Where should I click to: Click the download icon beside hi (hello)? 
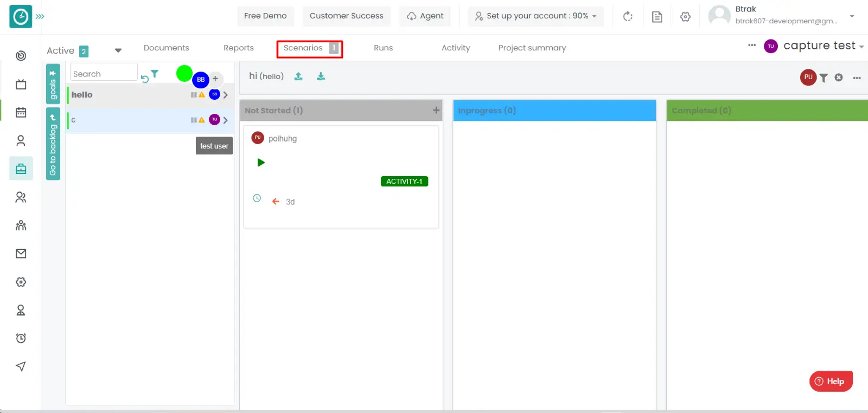pyautogui.click(x=321, y=76)
